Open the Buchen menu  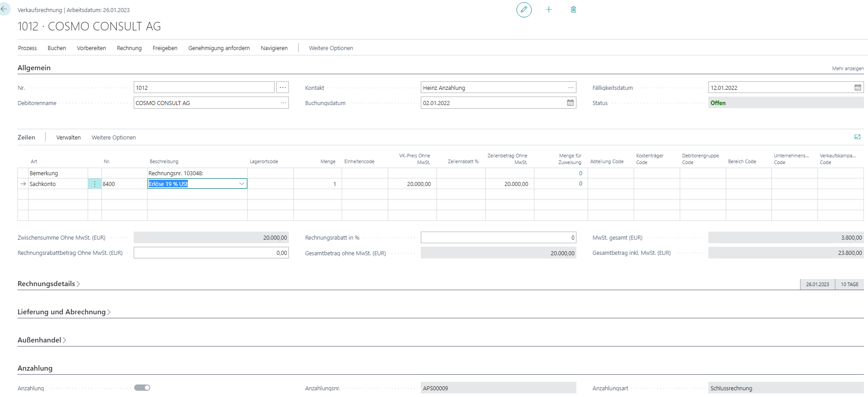point(57,48)
